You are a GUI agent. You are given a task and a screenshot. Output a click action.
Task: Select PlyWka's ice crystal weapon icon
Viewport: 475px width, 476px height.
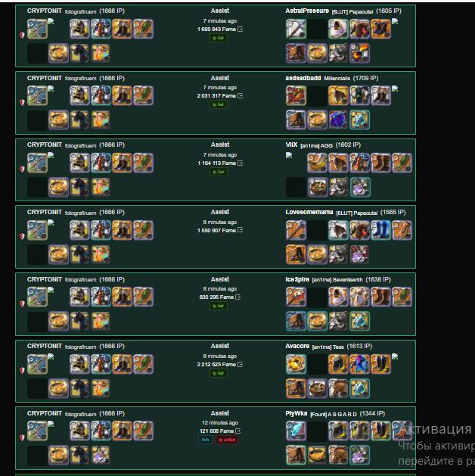(296, 431)
